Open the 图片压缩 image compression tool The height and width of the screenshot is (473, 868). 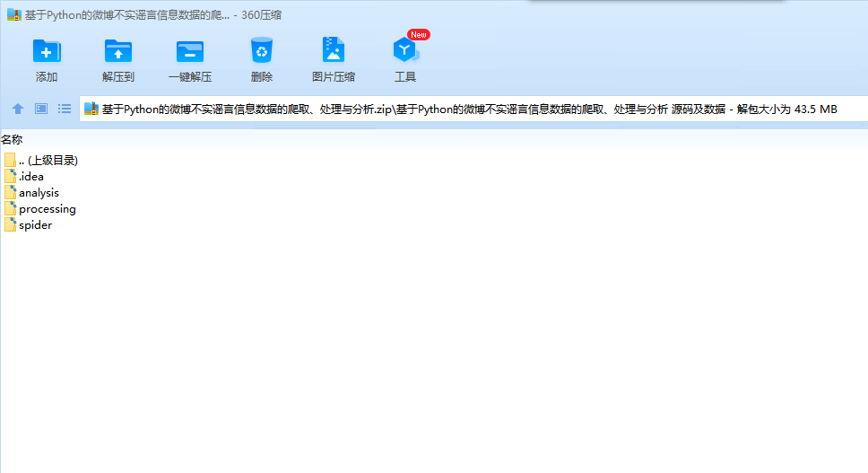[334, 60]
